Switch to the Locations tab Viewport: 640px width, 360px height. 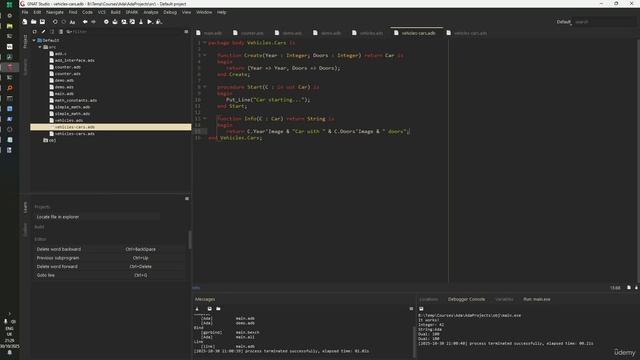[429, 299]
